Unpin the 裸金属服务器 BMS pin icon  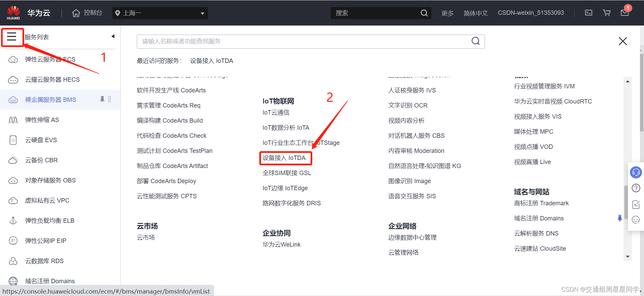(102, 99)
